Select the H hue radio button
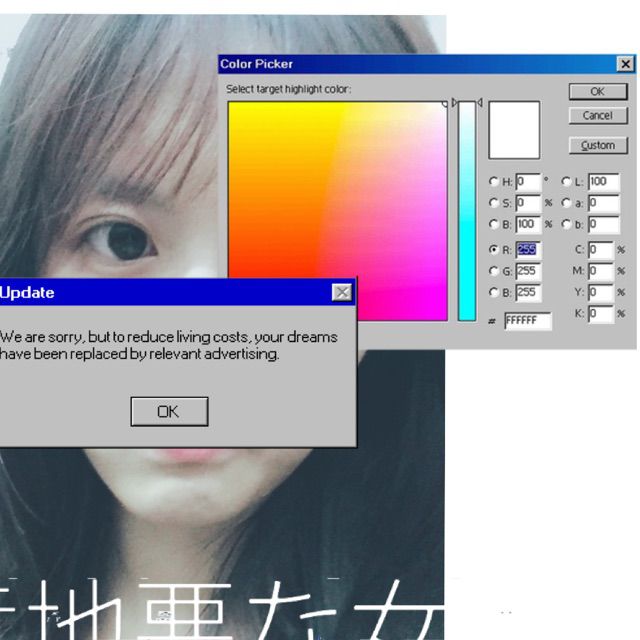Viewport: 640px width, 640px height. coord(494,182)
